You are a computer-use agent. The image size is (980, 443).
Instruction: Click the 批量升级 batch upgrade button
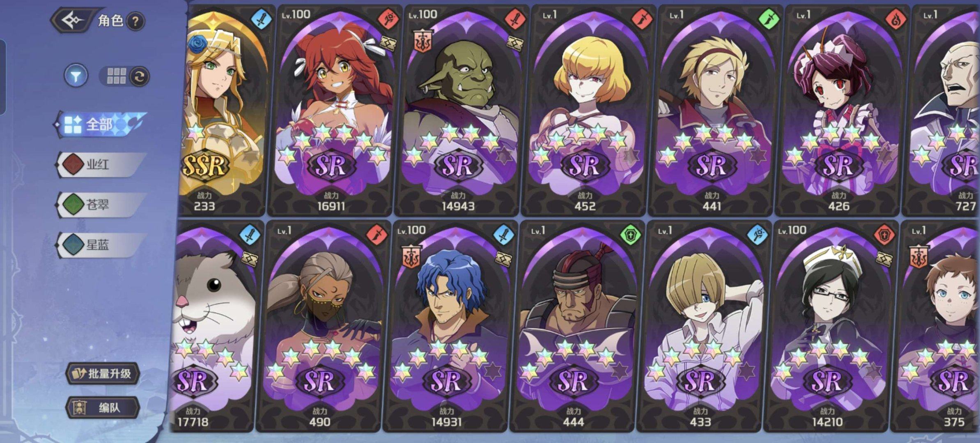pyautogui.click(x=103, y=373)
